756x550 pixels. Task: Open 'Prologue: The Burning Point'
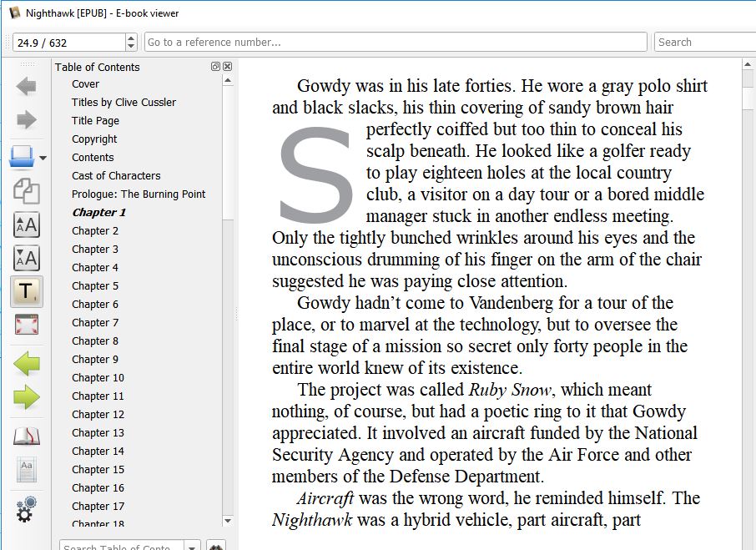pyautogui.click(x=139, y=194)
